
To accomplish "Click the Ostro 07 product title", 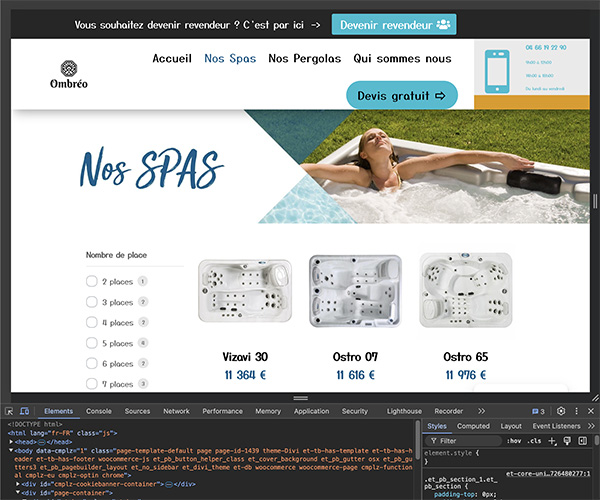I will (x=355, y=357).
